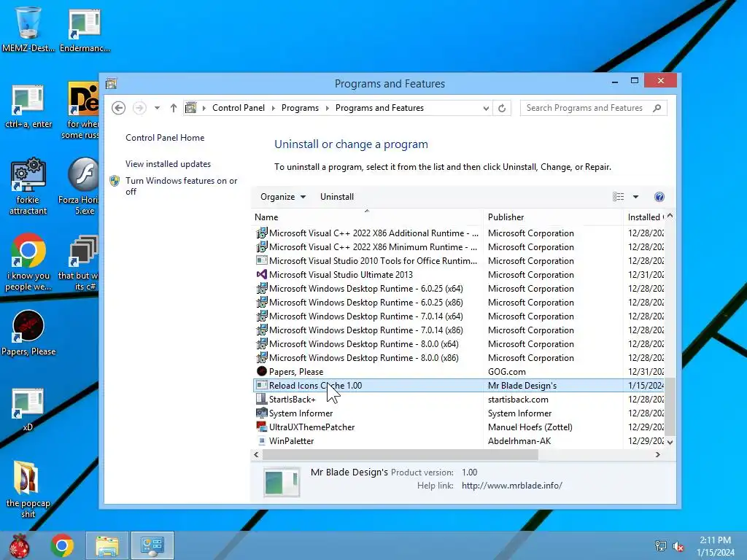Click the Visual Studio Ultimate 2013 icon

click(262, 275)
